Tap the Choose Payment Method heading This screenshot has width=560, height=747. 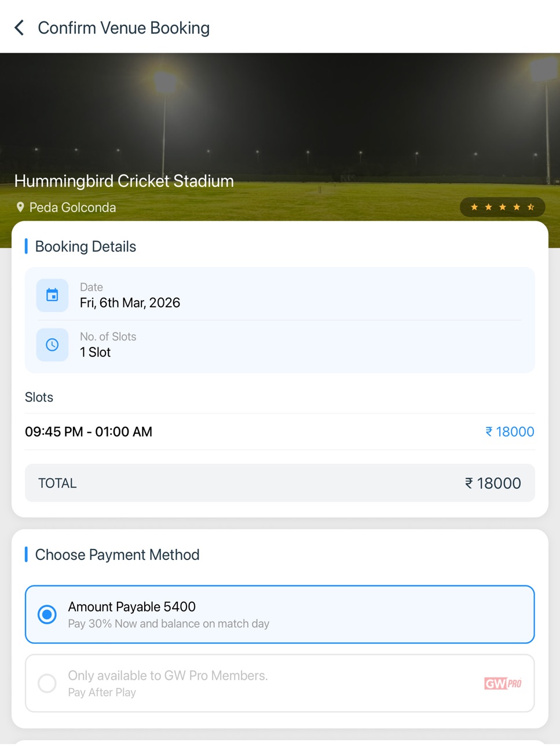pos(117,555)
